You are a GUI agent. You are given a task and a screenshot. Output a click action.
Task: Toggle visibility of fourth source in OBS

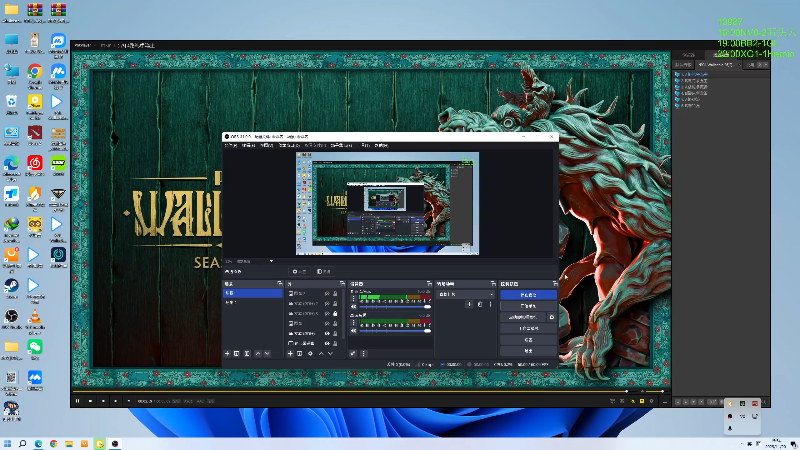327,323
